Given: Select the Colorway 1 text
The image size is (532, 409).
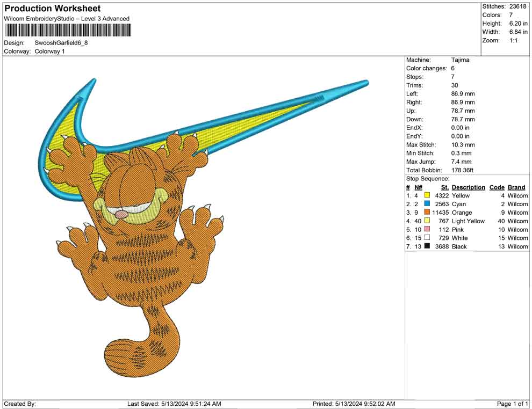Looking at the screenshot, I should coord(49,52).
